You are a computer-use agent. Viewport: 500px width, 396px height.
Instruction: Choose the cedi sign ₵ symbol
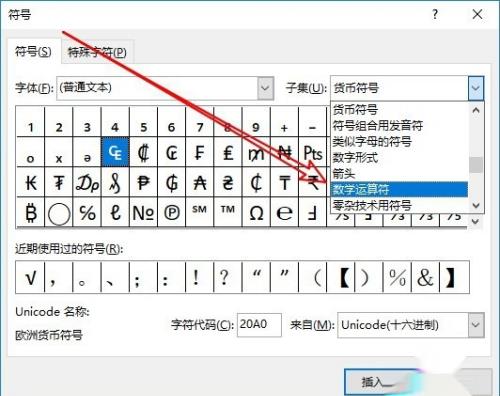(256, 183)
